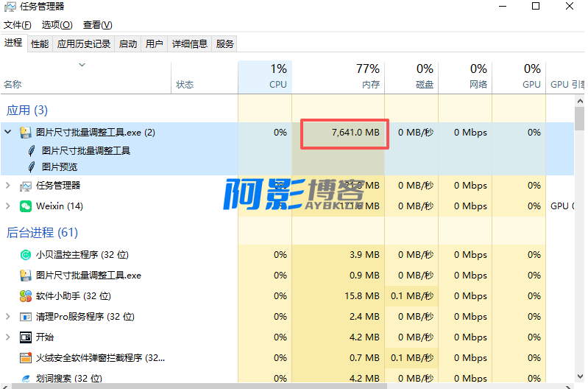Viewport: 588px width, 389px height.
Task: Open the 文件(F) menu
Action: pyautogui.click(x=18, y=25)
